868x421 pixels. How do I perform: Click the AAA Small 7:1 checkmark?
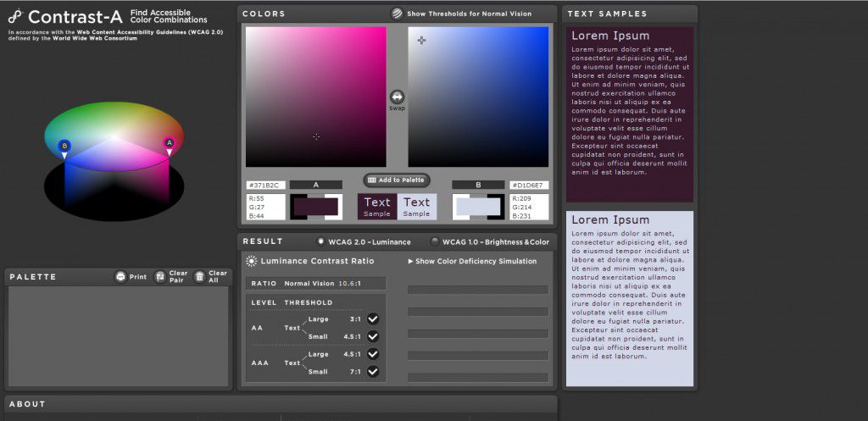[373, 371]
